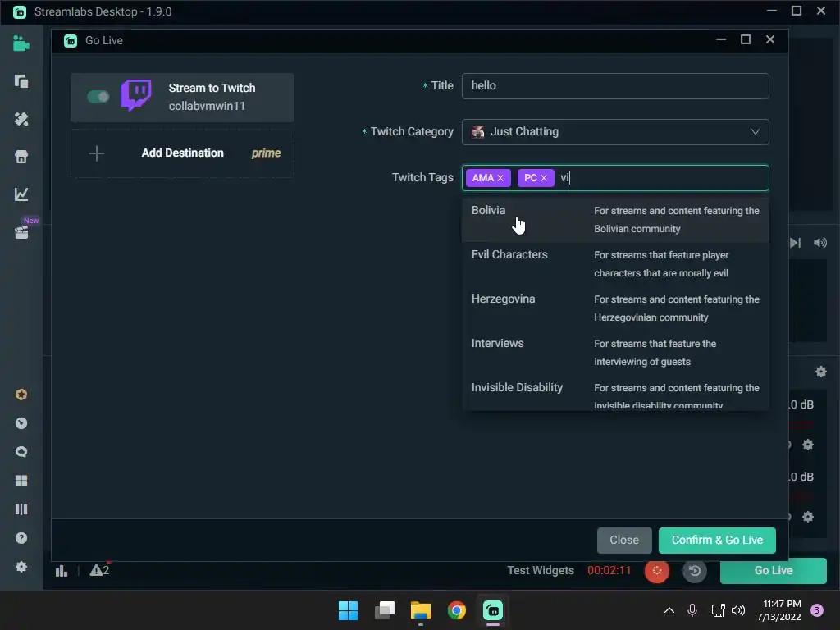The image size is (840, 630).
Task: Click the Twitch Category chevron arrow
Action: tap(755, 132)
